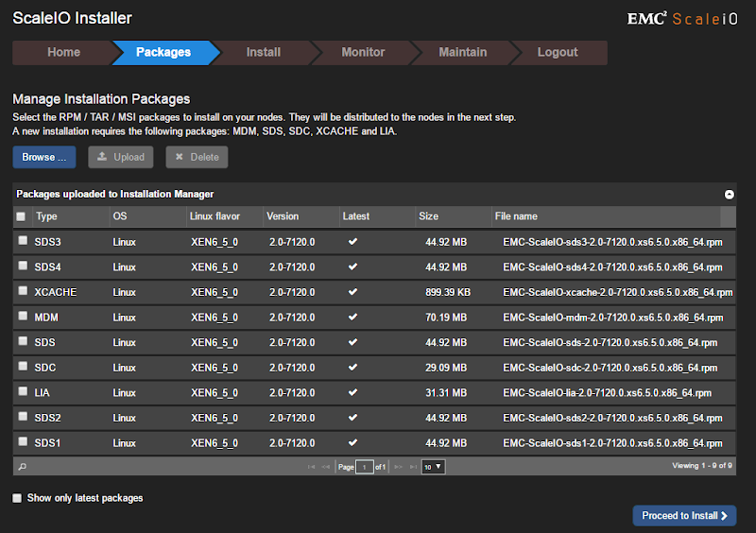Go to previous page arrow icon
Viewport: 756px width, 533px height.
click(x=325, y=467)
